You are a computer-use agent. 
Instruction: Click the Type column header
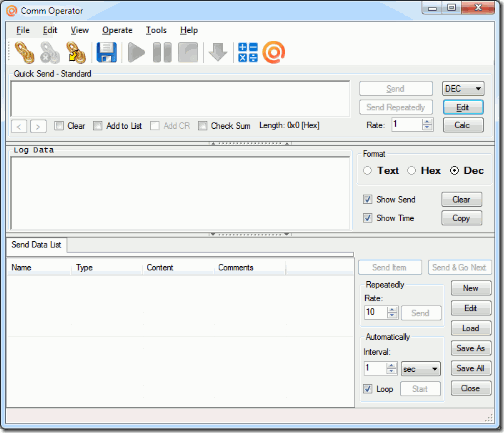pyautogui.click(x=107, y=267)
